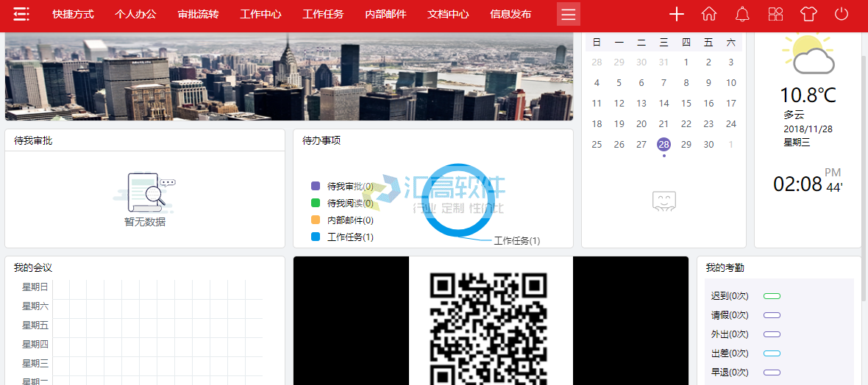This screenshot has height=385, width=868.
Task: Expand the 工作中心 menu
Action: tap(260, 14)
